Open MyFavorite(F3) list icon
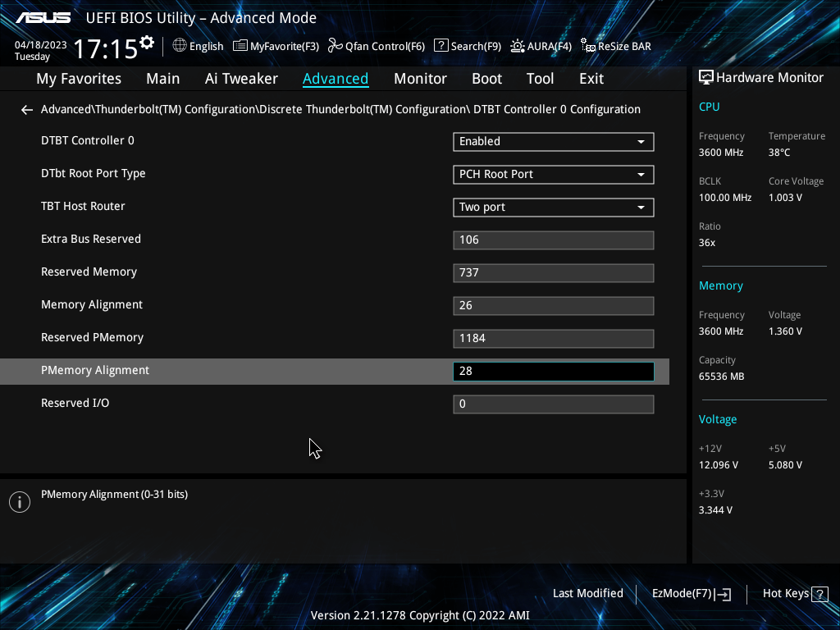The height and width of the screenshot is (630, 840). (x=240, y=46)
